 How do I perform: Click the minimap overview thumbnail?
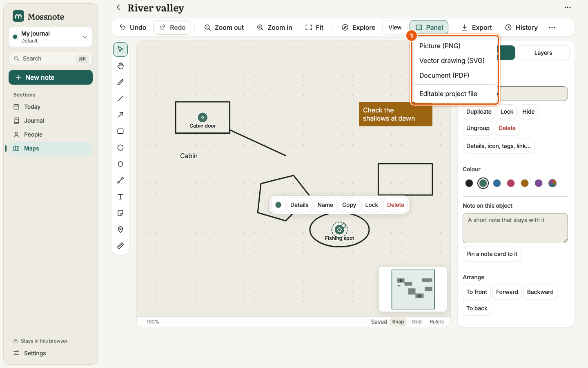pyautogui.click(x=413, y=289)
